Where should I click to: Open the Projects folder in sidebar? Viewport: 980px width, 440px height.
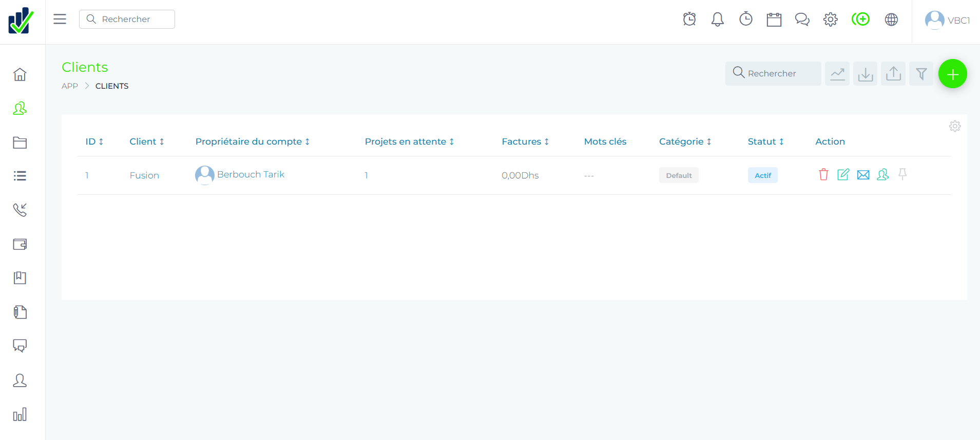tap(20, 143)
